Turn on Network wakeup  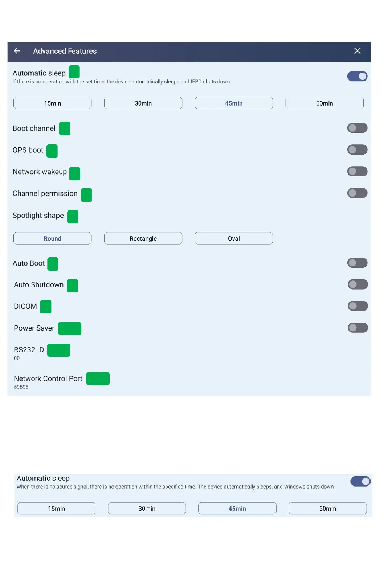tap(357, 171)
